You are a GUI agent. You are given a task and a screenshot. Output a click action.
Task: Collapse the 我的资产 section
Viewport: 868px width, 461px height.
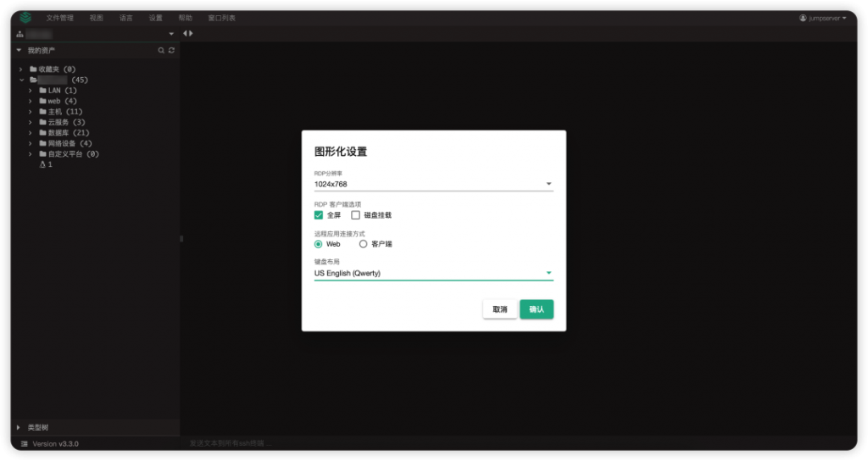pos(19,50)
